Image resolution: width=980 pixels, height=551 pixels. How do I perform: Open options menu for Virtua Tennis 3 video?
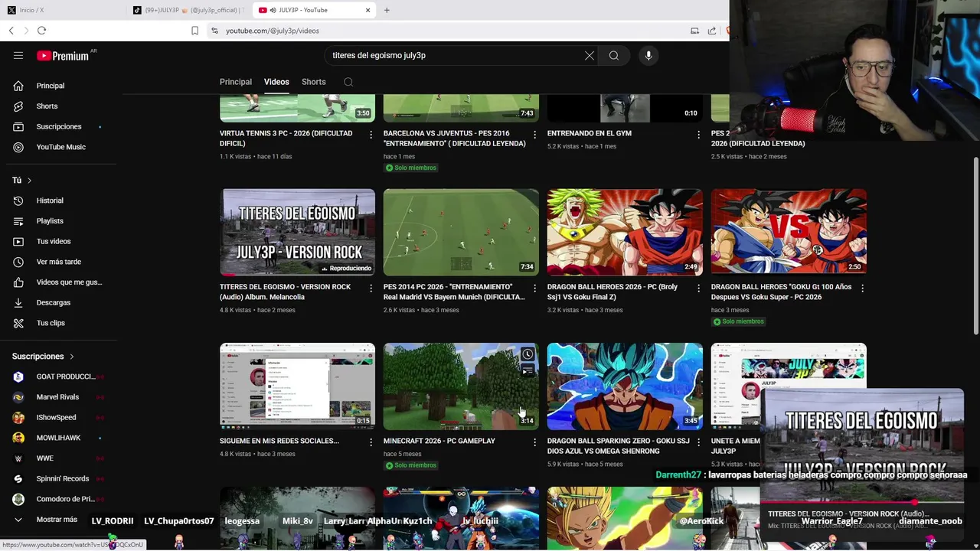[x=371, y=134]
